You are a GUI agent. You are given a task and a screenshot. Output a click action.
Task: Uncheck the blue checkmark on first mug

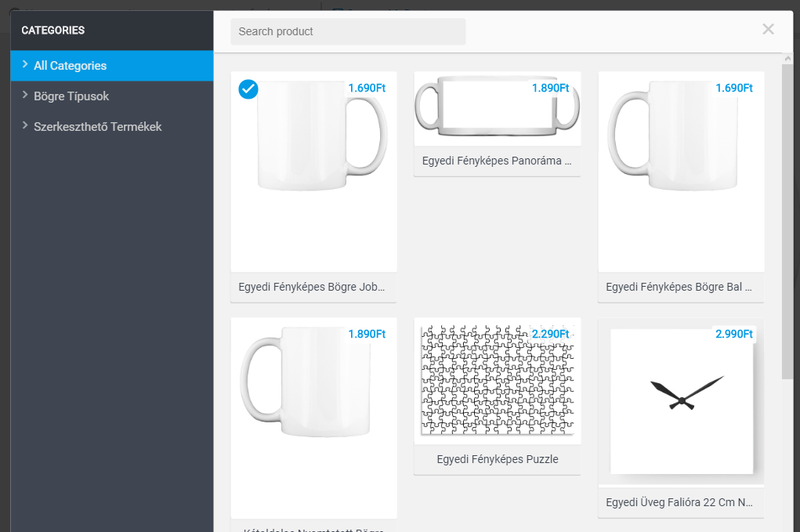(248, 89)
